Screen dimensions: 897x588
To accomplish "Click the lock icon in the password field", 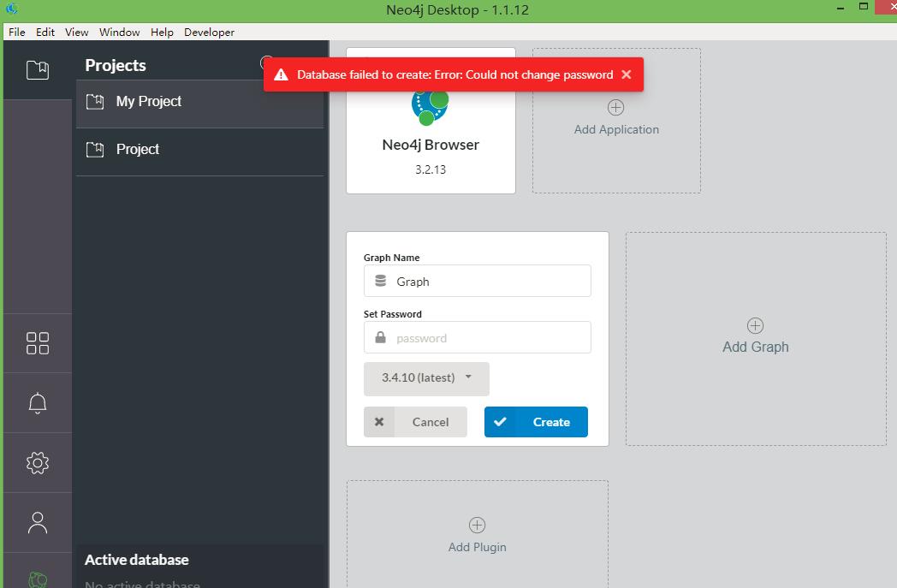I will click(380, 337).
